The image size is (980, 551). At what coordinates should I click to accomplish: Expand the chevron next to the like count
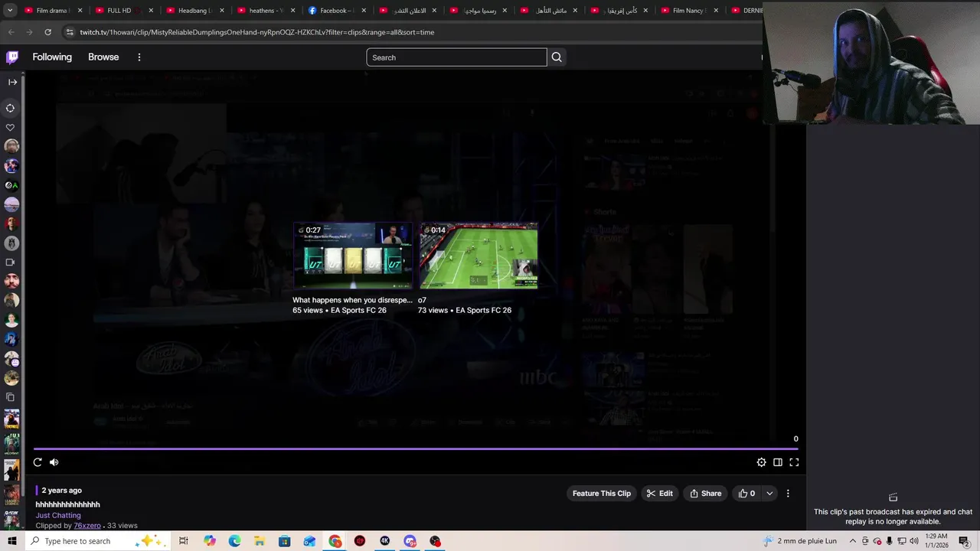[769, 494]
